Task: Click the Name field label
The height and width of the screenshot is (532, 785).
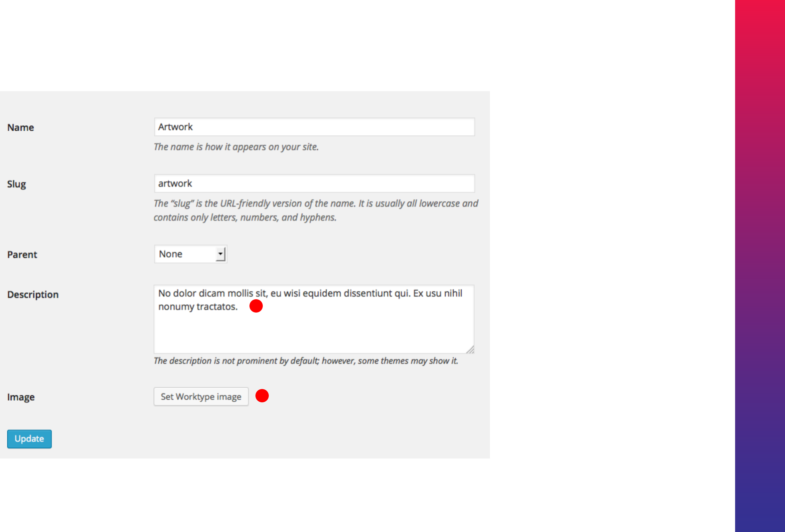Action: (x=21, y=128)
